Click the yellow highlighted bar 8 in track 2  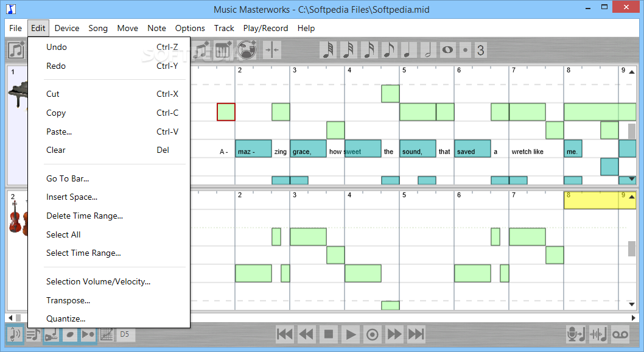[x=600, y=200]
